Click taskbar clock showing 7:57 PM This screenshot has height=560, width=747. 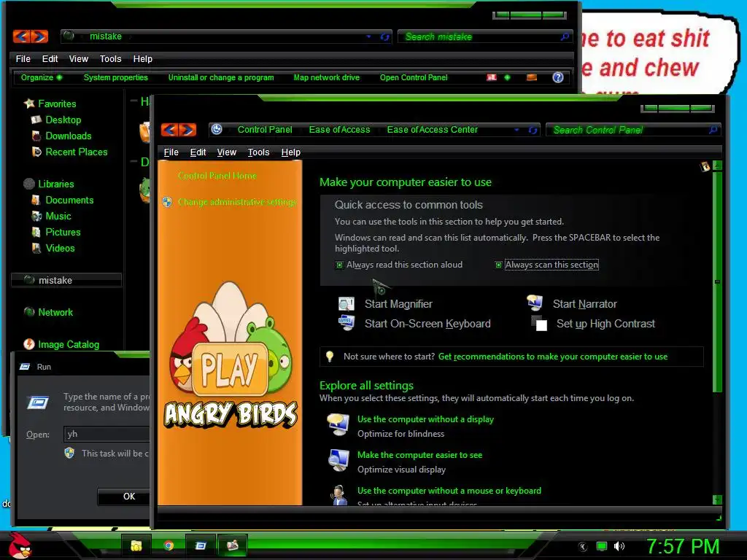tap(682, 546)
